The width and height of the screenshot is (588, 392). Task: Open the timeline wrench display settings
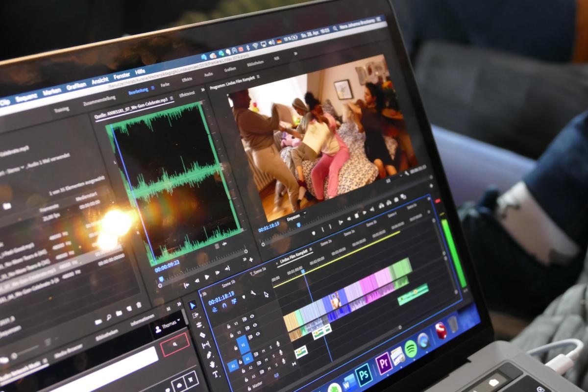[x=253, y=293]
